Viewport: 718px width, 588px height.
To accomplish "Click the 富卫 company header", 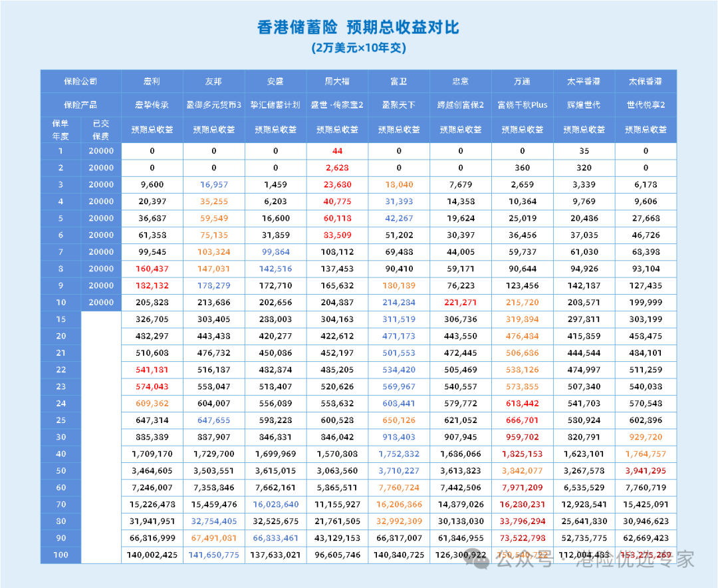I will (x=399, y=81).
